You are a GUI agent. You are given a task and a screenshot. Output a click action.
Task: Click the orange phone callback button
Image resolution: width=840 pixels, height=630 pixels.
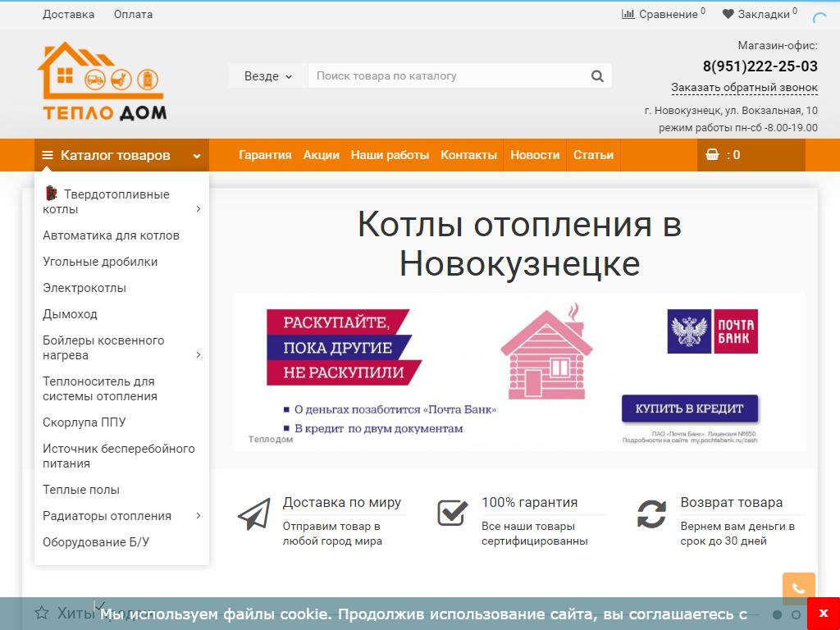(798, 588)
